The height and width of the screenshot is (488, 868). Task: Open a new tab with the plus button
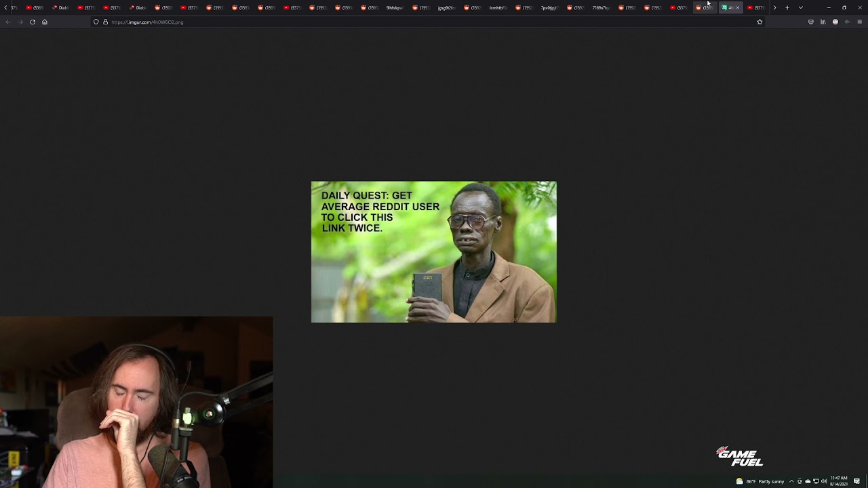(787, 7)
